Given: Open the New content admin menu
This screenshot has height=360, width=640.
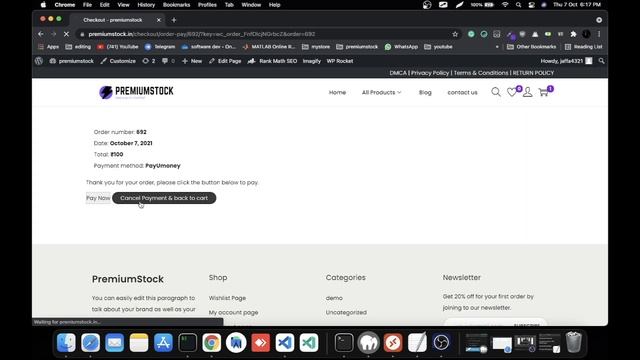Looking at the screenshot, I should (192, 61).
